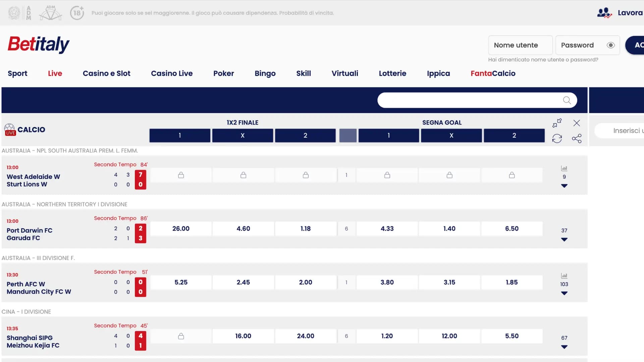Expand the 103 additional markets for Perth AFC W

(565, 293)
